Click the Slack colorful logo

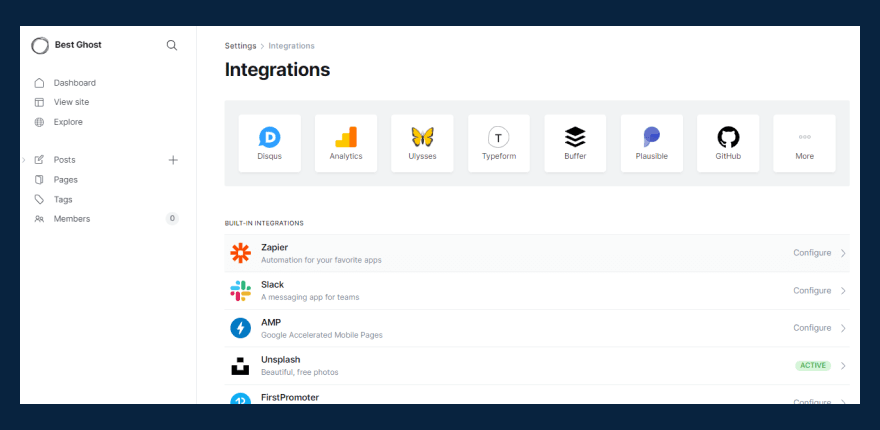[x=241, y=291]
